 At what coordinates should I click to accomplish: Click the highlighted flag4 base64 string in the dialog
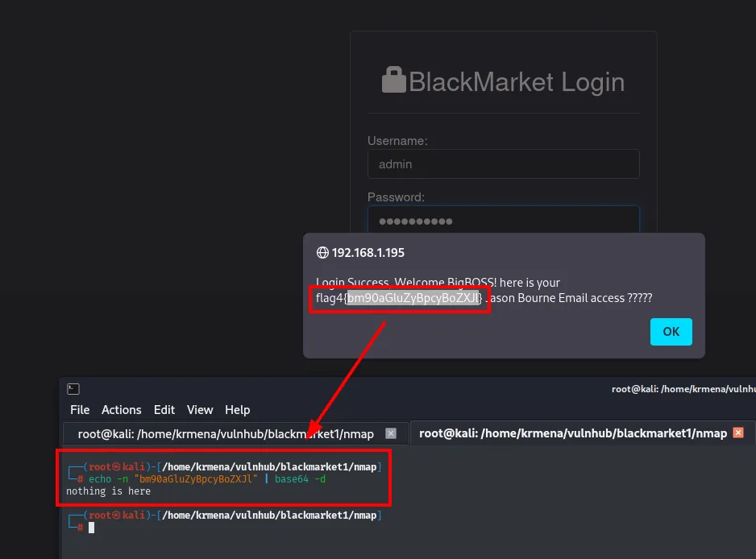(x=413, y=298)
